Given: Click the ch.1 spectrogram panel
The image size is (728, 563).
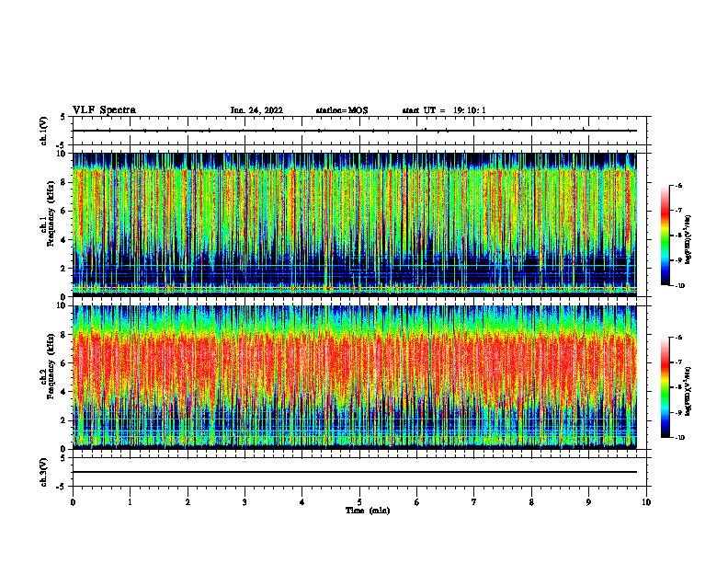Looking at the screenshot, I should point(355,224).
